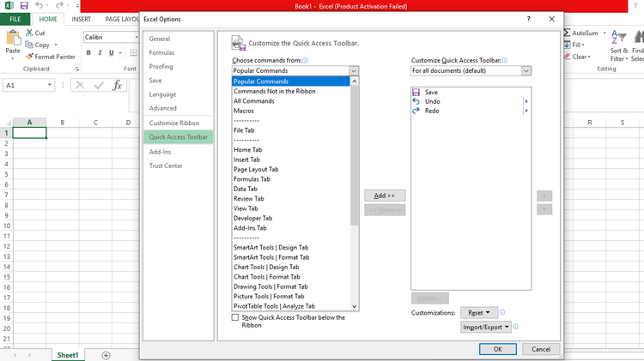Choose File Tab in the list
Screen dimensions: 644x361
point(291,130)
